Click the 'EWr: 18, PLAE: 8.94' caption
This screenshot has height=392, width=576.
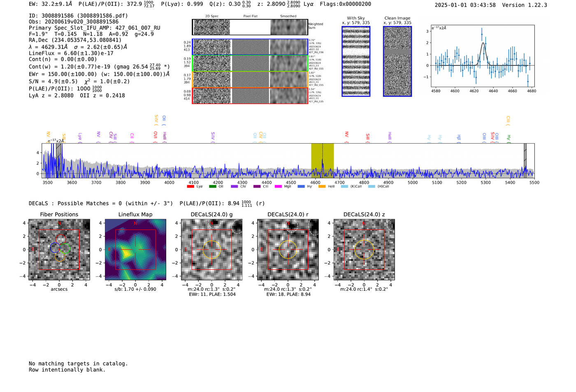pyautogui.click(x=288, y=295)
